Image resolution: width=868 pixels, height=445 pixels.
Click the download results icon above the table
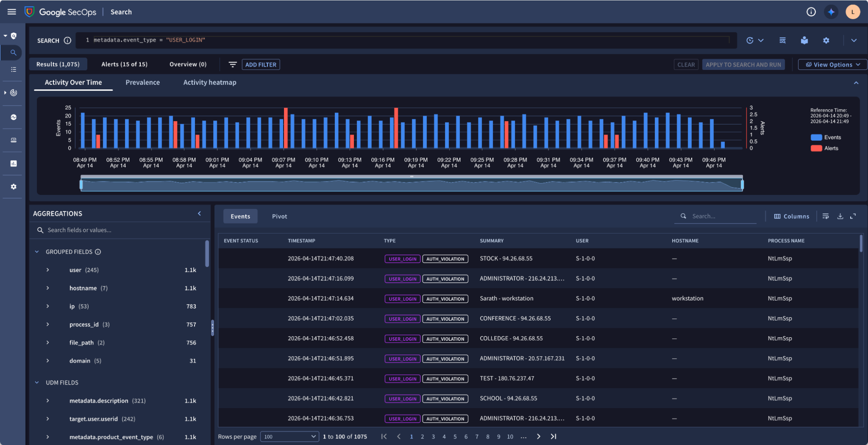click(x=840, y=216)
